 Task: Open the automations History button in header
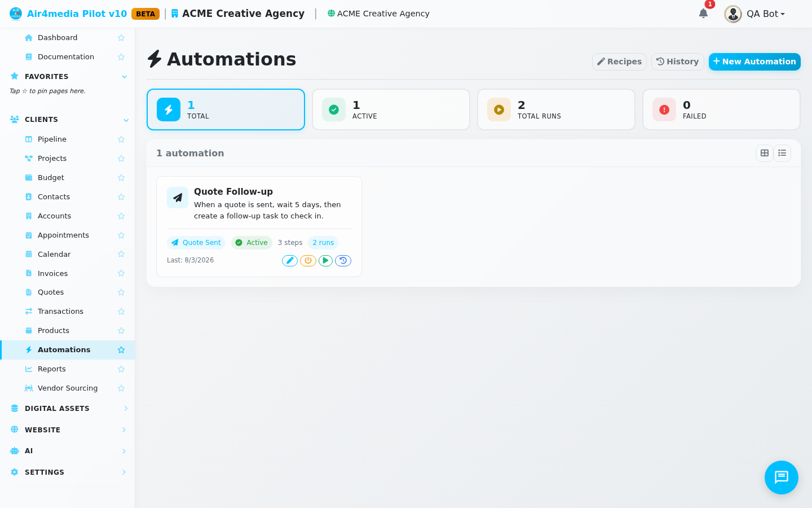point(677,62)
